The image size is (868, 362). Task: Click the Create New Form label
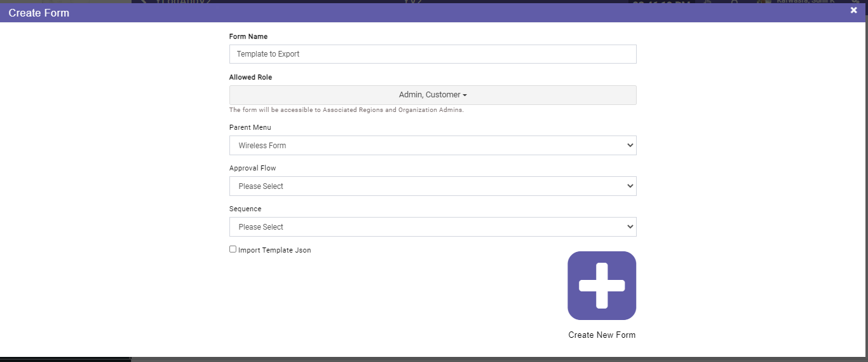[x=602, y=335]
